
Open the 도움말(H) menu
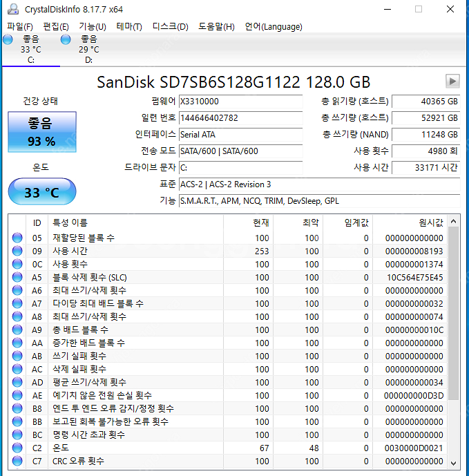tap(216, 27)
